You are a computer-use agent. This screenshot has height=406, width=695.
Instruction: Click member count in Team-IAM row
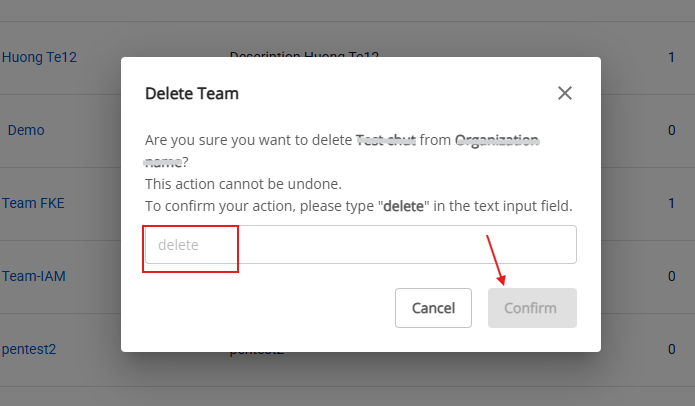tap(671, 276)
